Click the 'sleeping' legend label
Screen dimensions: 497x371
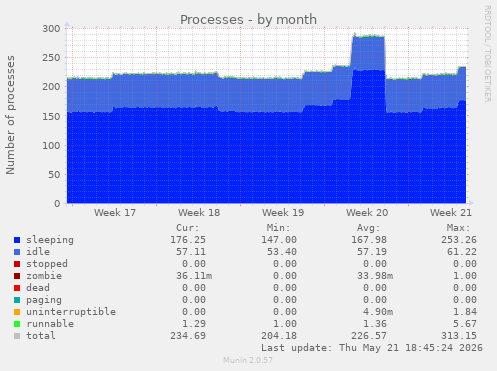tap(50, 240)
